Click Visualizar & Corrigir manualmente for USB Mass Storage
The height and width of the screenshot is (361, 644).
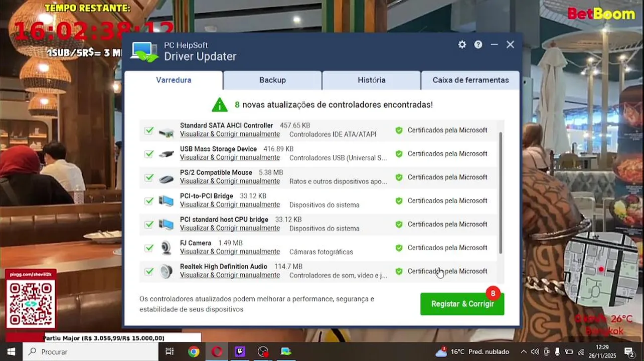[230, 158]
